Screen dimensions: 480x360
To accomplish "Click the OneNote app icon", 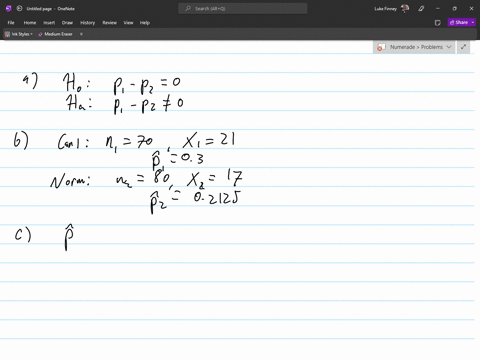I will coord(9,9).
